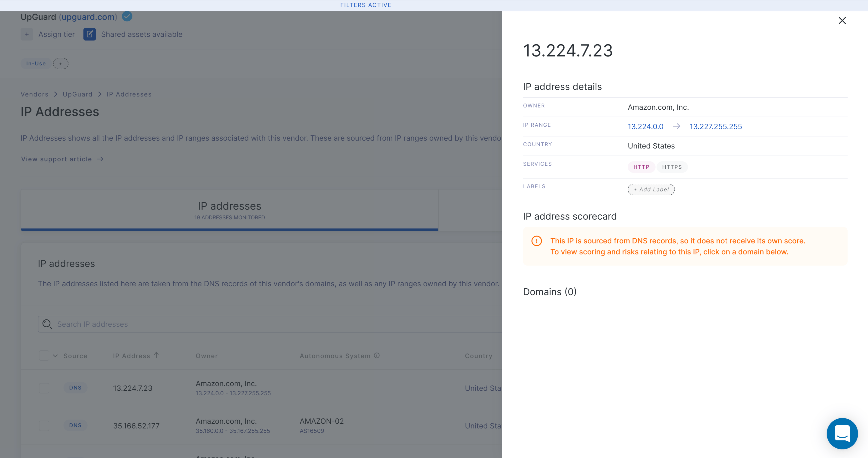The image size is (868, 458).
Task: Click the DNS badge in 35.166.52.177 row
Action: 75,425
